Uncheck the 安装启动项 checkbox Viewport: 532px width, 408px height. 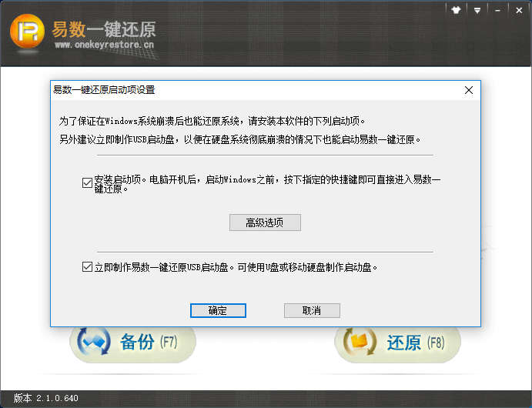(87, 183)
